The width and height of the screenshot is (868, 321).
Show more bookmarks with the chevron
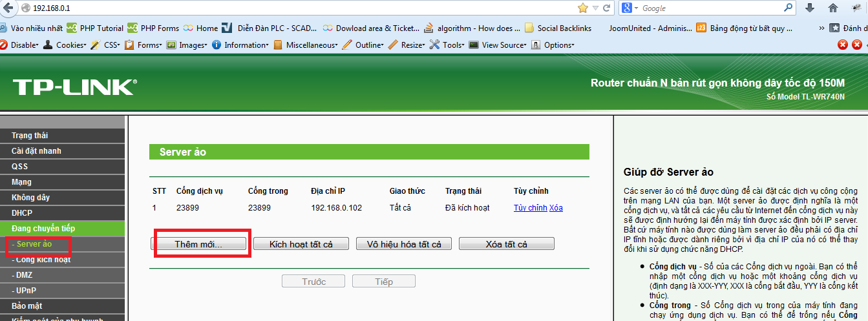tap(821, 28)
